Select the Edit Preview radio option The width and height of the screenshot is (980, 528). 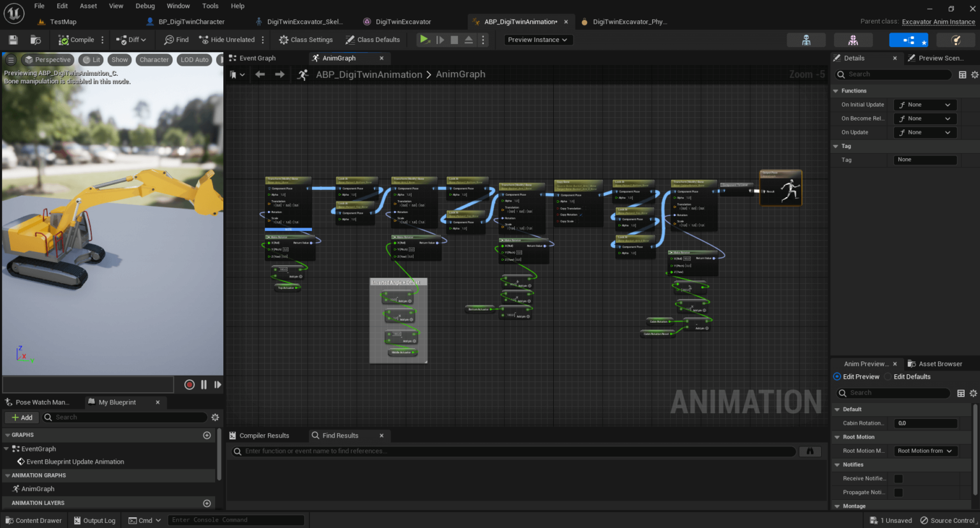pyautogui.click(x=836, y=376)
